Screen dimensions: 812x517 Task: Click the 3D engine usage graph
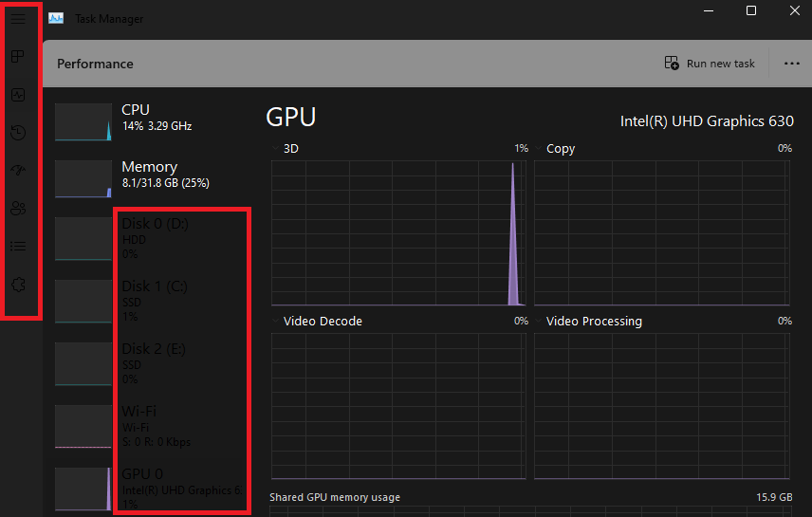point(398,233)
